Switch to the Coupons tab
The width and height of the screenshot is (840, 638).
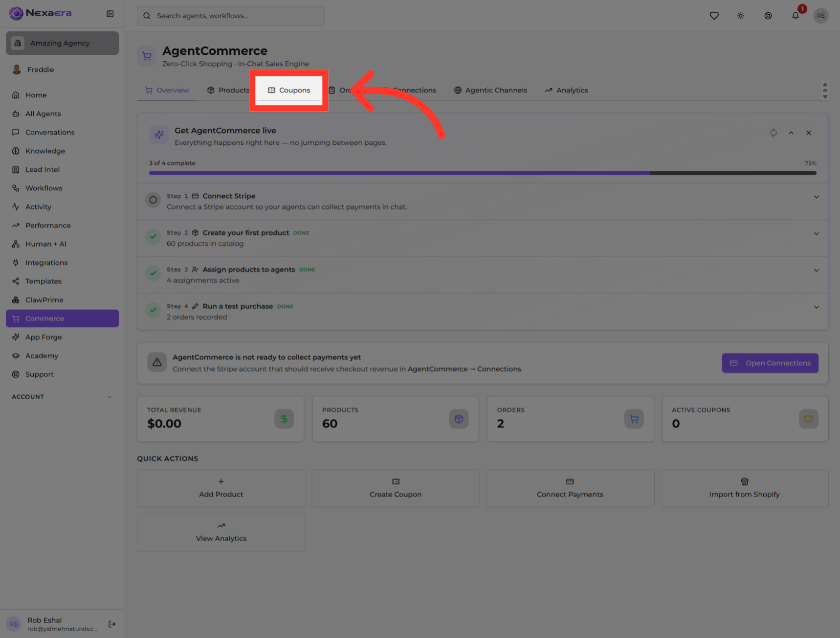coord(289,91)
